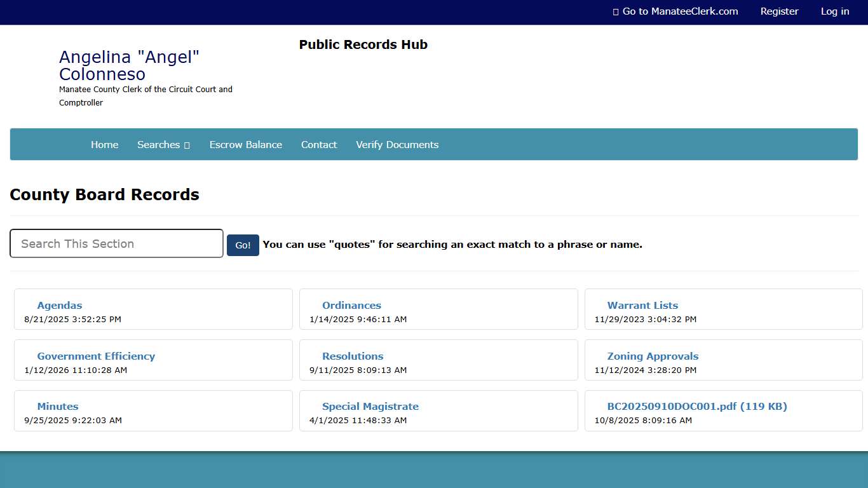868x488 pixels.
Task: Open the Special Magistrate folder
Action: 370,407
